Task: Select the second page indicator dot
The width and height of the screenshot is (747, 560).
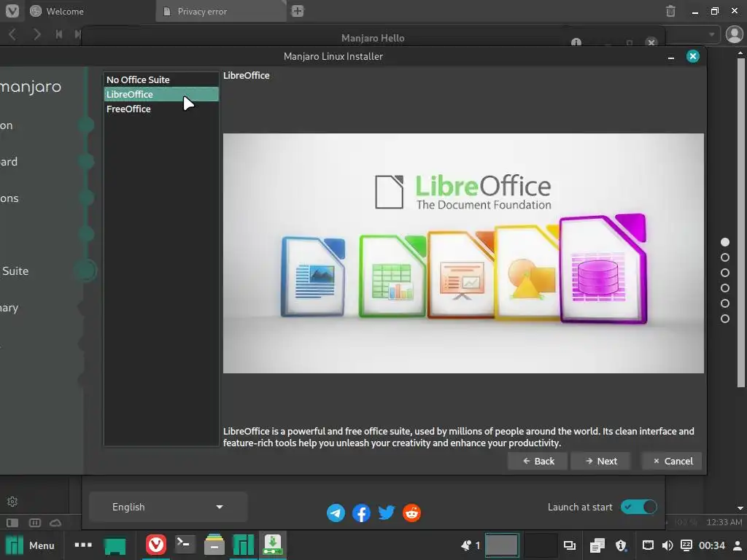Action: (x=725, y=257)
